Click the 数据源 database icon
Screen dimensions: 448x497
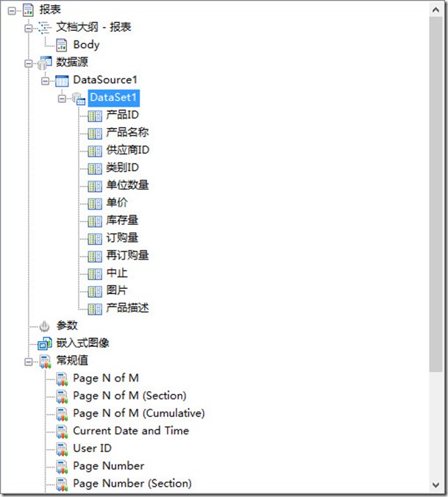pos(44,62)
